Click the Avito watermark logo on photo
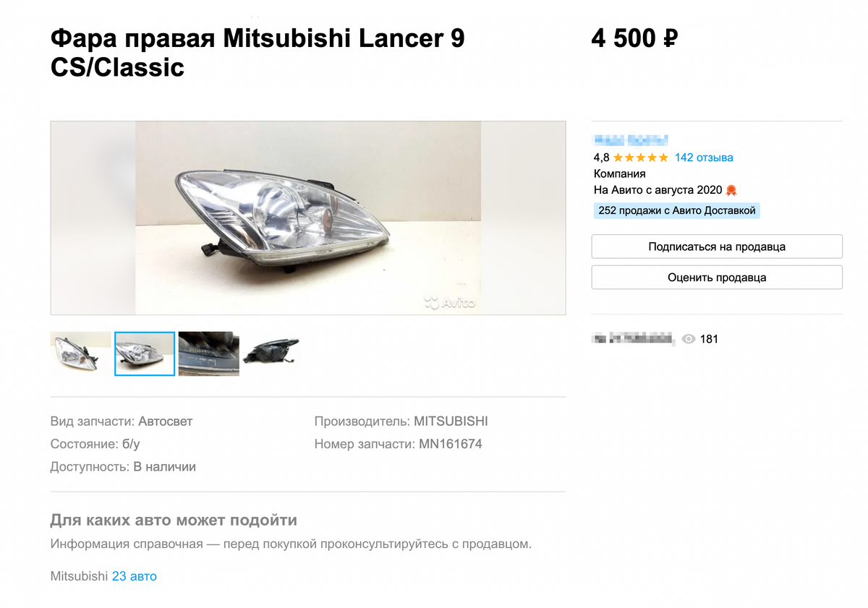Screen dimensions: 868x608 (x=449, y=303)
